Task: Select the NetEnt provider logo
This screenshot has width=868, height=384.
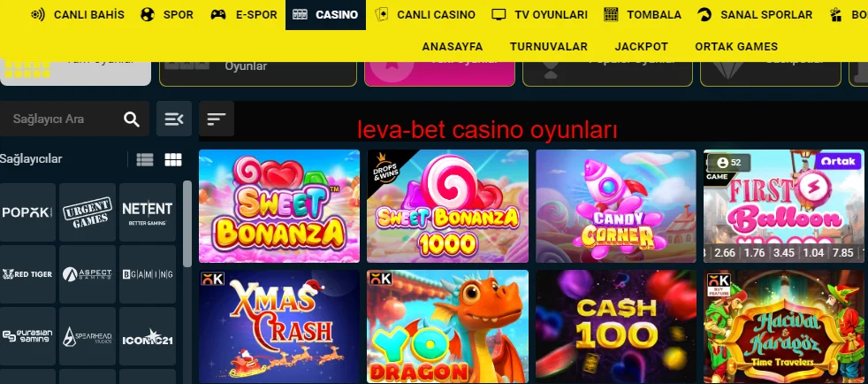Action: (148, 212)
